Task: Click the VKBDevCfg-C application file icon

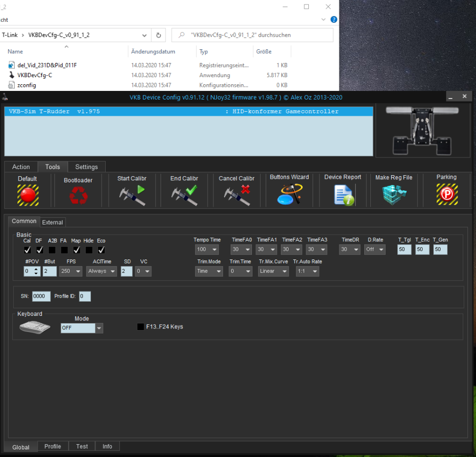Action: point(12,75)
